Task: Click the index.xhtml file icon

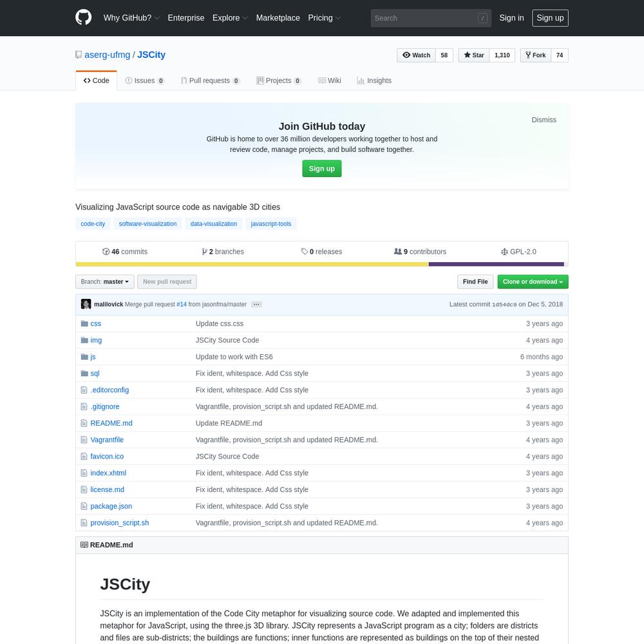Action: [x=84, y=473]
